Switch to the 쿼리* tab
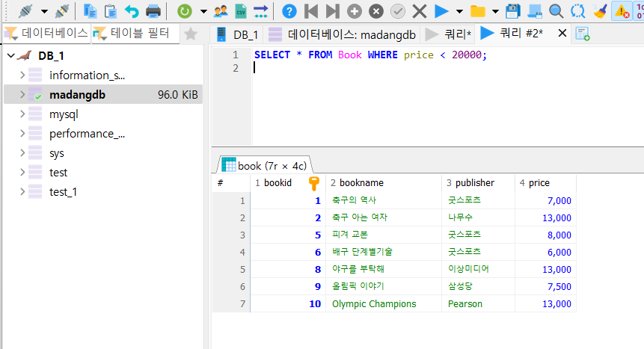Viewport: 644px width, 349px height. [x=449, y=34]
